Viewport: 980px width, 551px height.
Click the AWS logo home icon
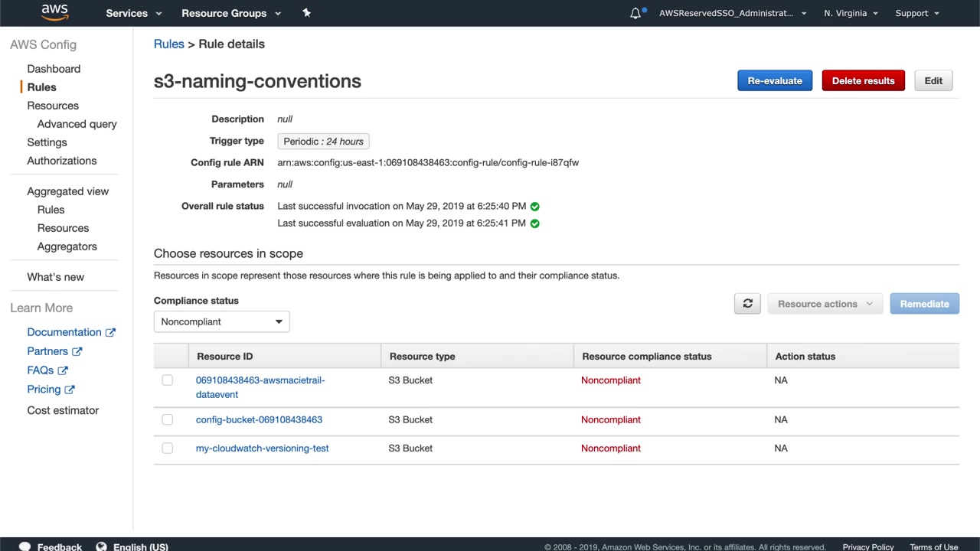(54, 12)
